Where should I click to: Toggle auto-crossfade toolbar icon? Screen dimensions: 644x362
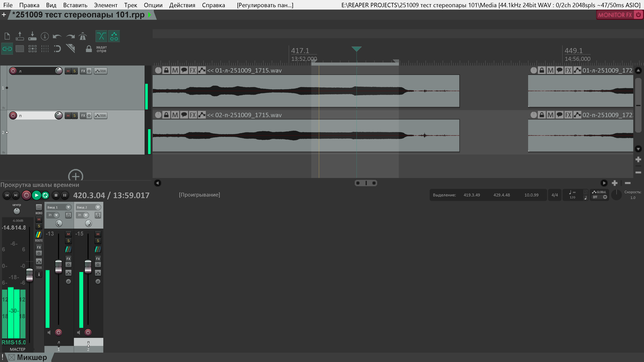pyautogui.click(x=101, y=37)
